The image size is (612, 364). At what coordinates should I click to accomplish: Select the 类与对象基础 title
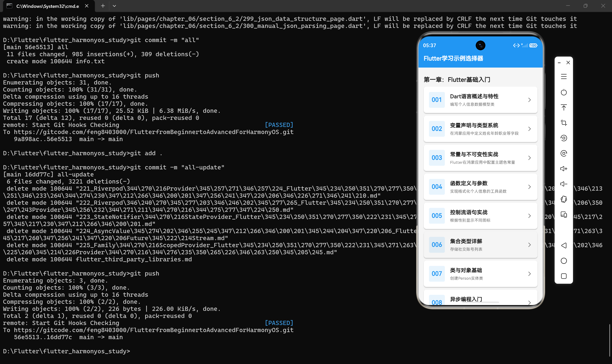point(466,270)
